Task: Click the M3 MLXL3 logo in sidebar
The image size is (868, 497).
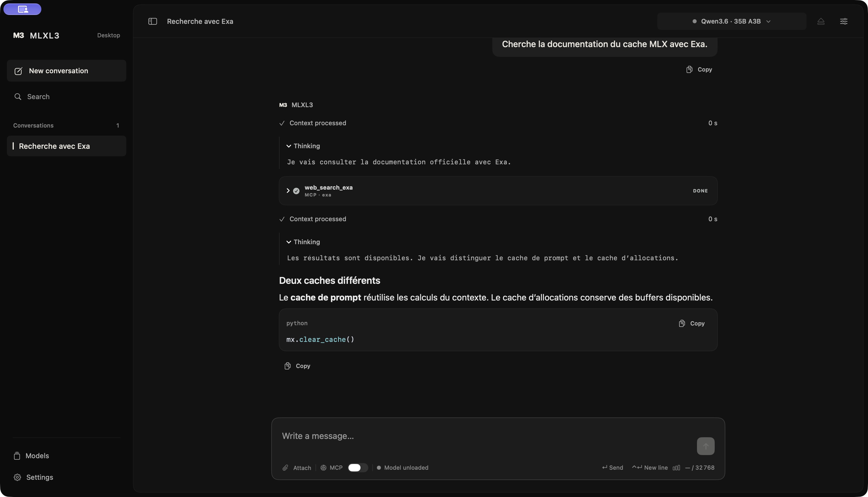Action: coord(36,36)
